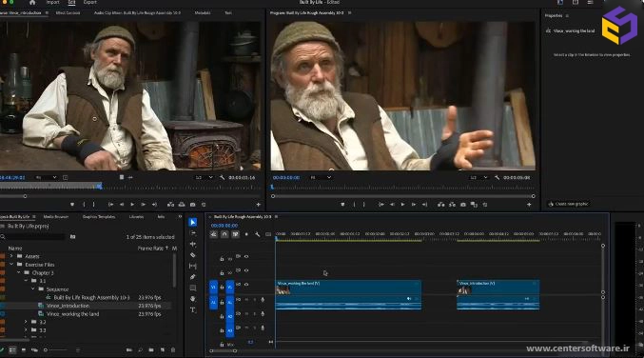Enable voice-over record on track A1
This screenshot has width=644, height=358.
pyautogui.click(x=263, y=300)
